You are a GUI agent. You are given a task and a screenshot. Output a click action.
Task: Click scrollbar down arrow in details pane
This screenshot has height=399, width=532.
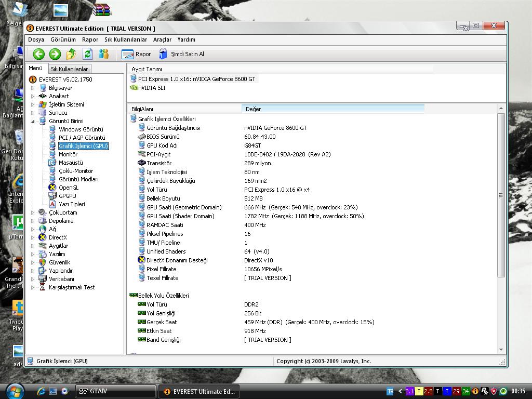coord(501,350)
